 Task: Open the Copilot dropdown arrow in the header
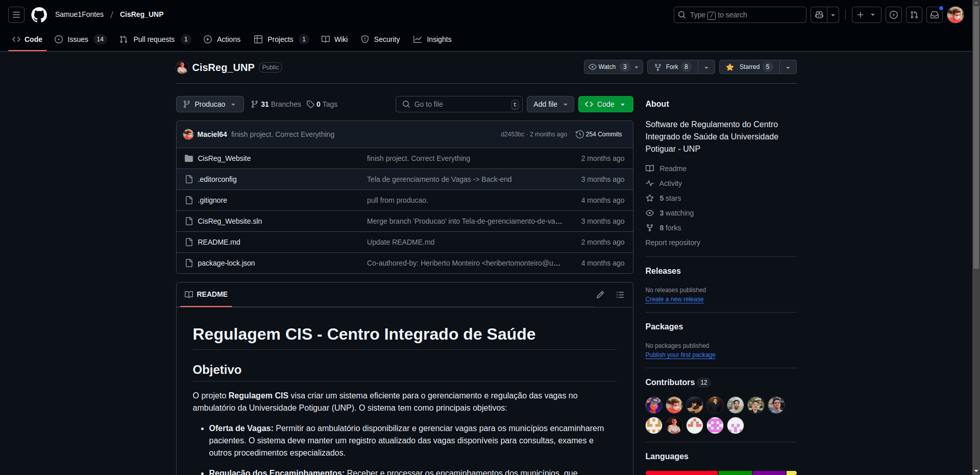point(833,15)
